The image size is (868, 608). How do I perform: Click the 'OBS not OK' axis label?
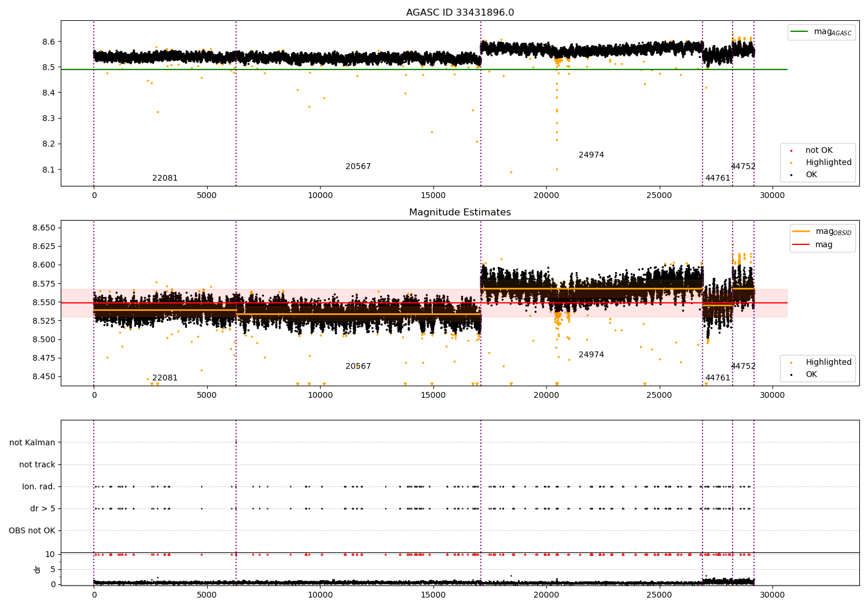tap(32, 531)
